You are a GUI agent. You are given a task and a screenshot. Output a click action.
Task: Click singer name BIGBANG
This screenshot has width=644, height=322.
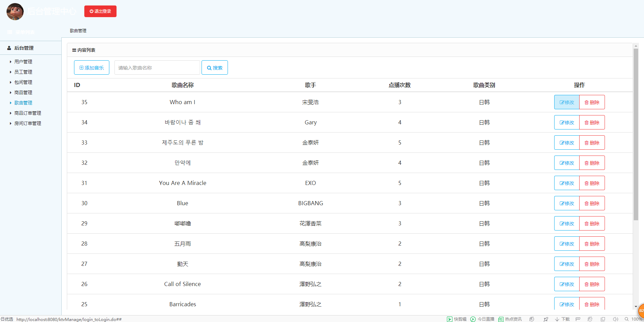click(311, 203)
